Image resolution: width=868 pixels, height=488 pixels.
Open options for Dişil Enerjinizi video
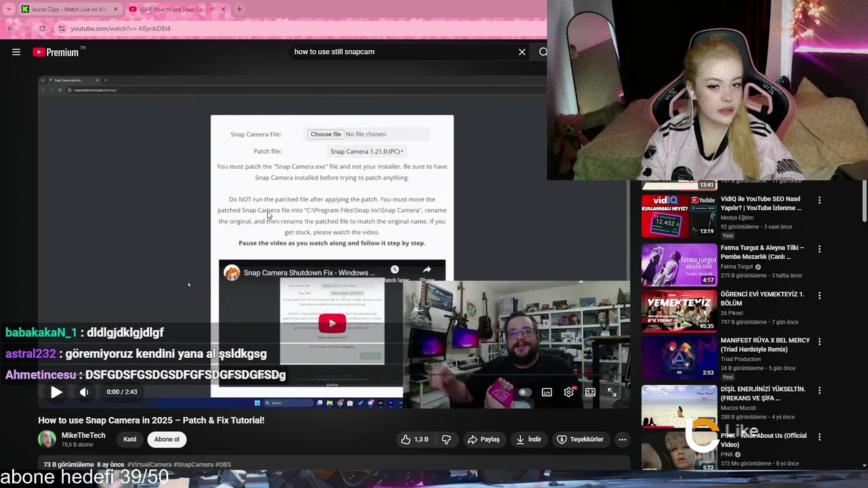tap(819, 390)
